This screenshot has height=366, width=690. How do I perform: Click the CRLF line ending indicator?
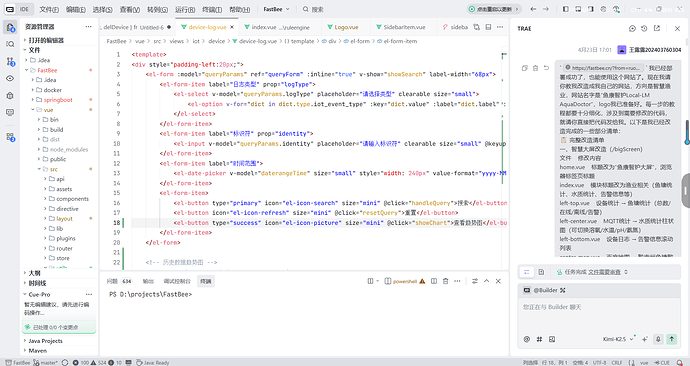click(x=617, y=362)
